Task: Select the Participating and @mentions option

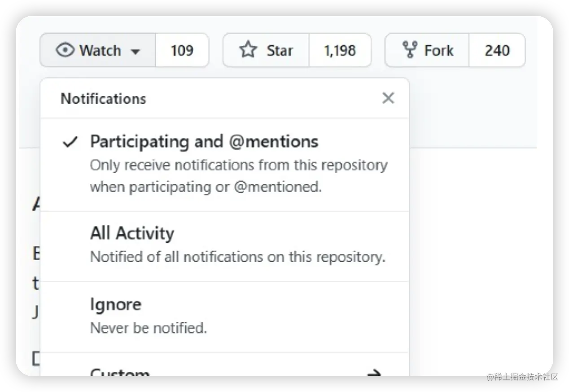Action: tap(204, 142)
